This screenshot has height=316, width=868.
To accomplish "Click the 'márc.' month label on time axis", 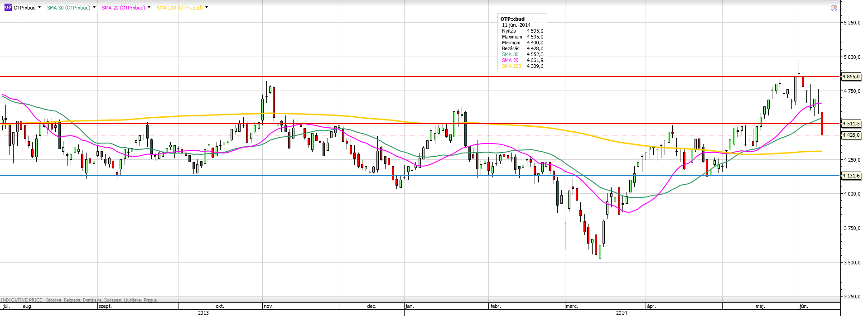I will (572, 306).
